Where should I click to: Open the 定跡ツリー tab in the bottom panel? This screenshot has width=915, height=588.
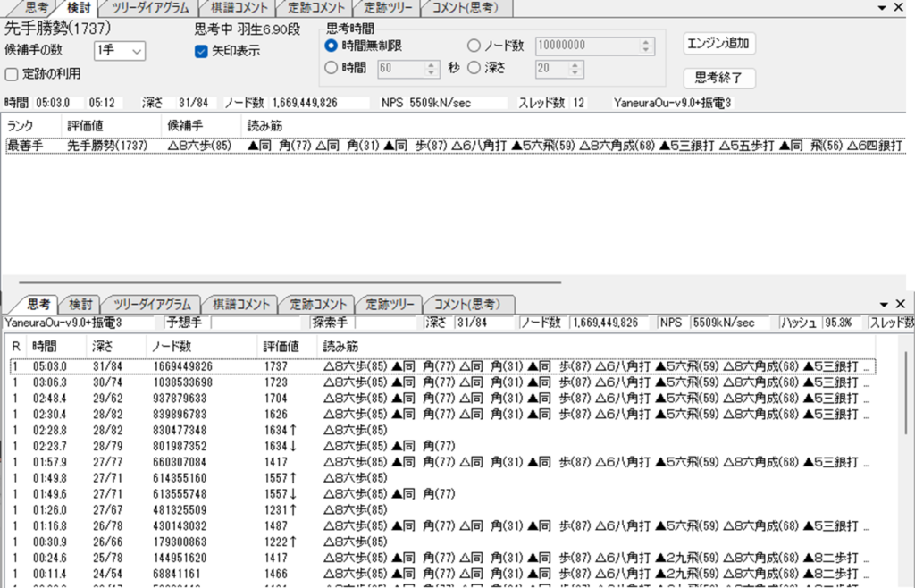[x=388, y=304]
